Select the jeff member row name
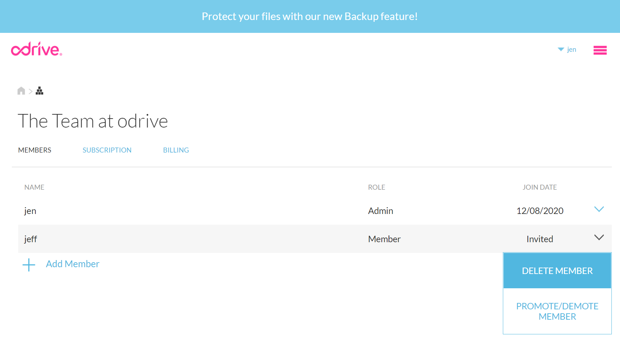 point(31,239)
